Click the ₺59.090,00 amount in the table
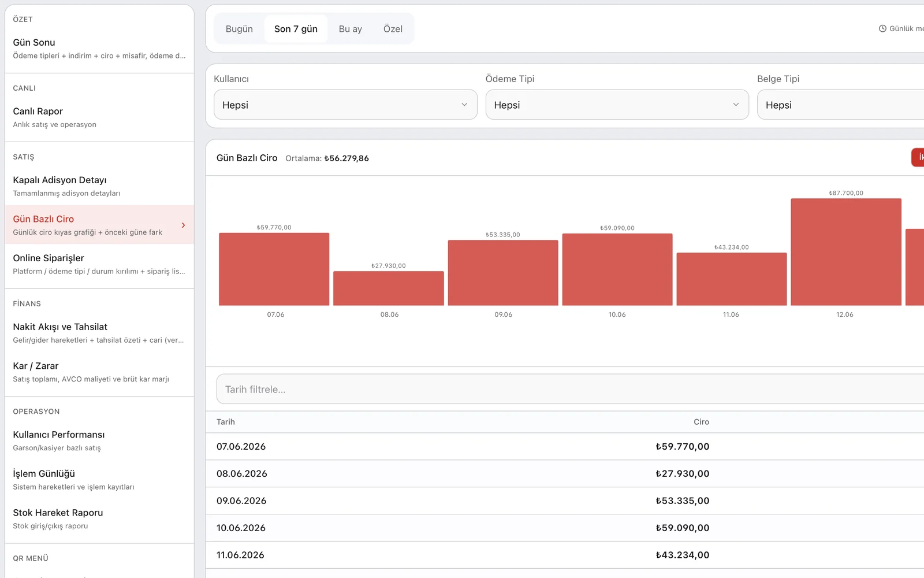This screenshot has height=578, width=924. pyautogui.click(x=683, y=528)
